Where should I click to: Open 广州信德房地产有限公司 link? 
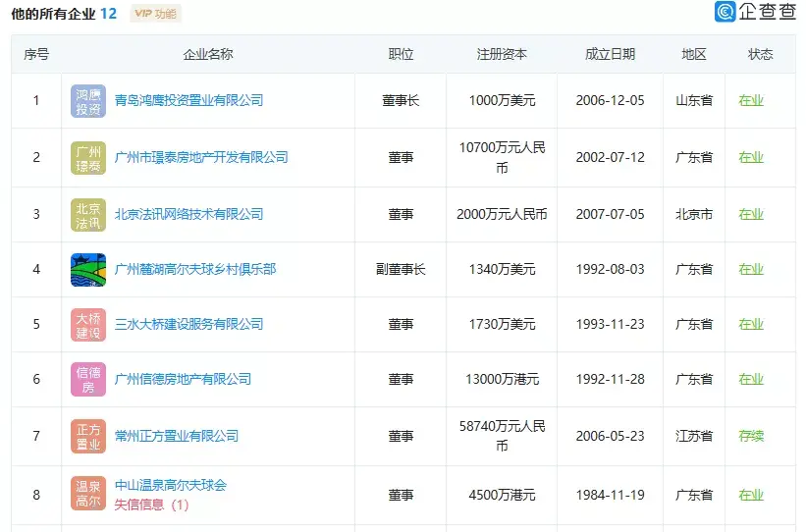click(x=183, y=379)
